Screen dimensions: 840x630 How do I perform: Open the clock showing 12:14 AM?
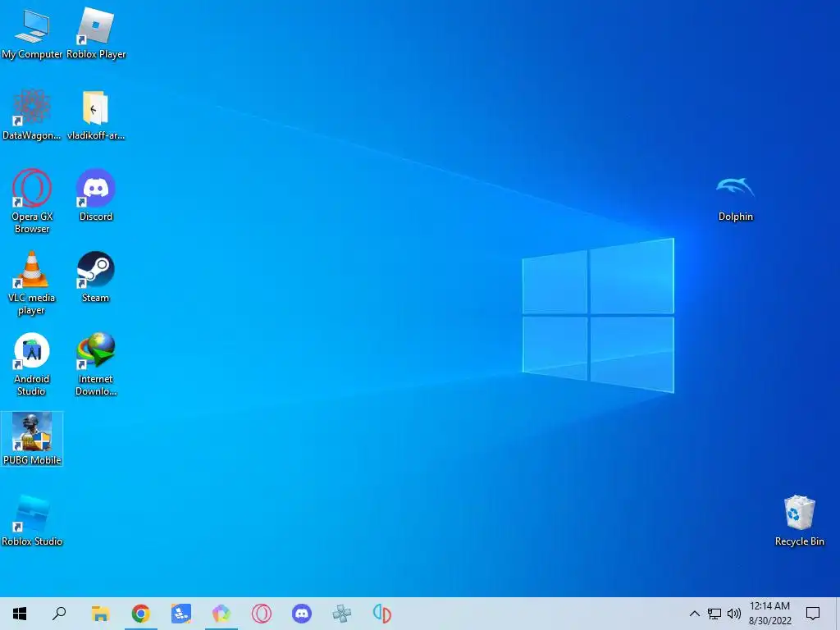pyautogui.click(x=769, y=614)
